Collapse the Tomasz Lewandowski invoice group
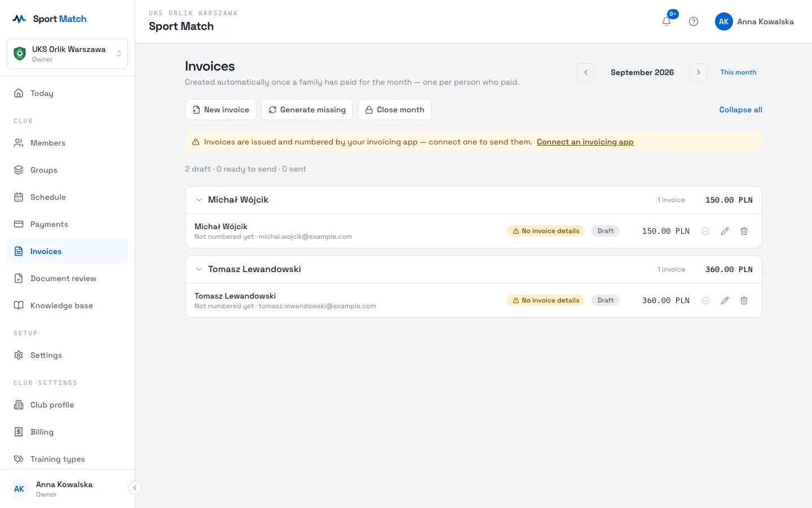Screen dimensions: 812x508 tap(199, 269)
